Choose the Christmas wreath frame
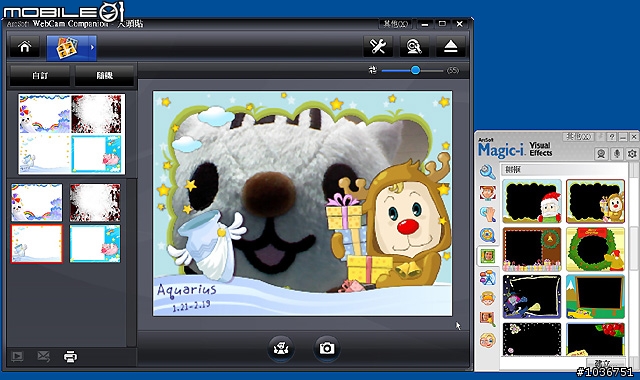Screen dimensions: 640x380 [x=596, y=249]
